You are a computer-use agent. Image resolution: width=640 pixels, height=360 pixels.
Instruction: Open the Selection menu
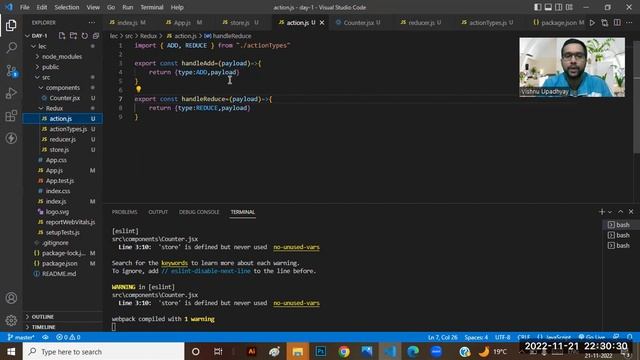(x=67, y=7)
